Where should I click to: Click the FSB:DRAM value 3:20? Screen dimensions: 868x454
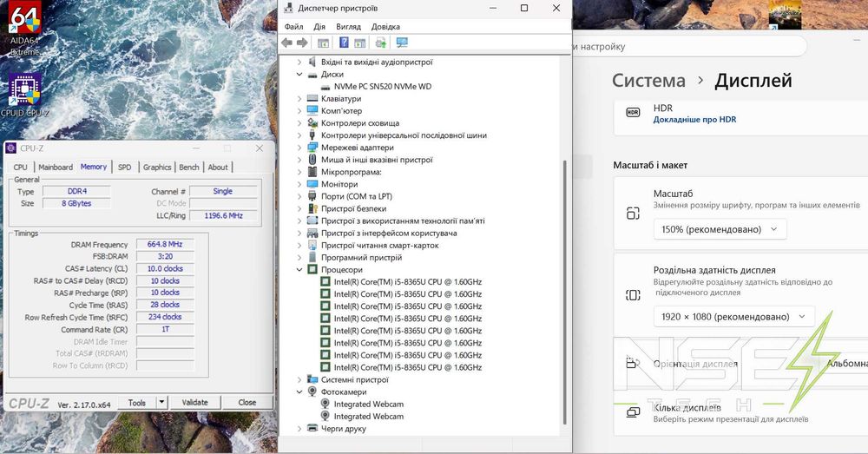click(165, 256)
